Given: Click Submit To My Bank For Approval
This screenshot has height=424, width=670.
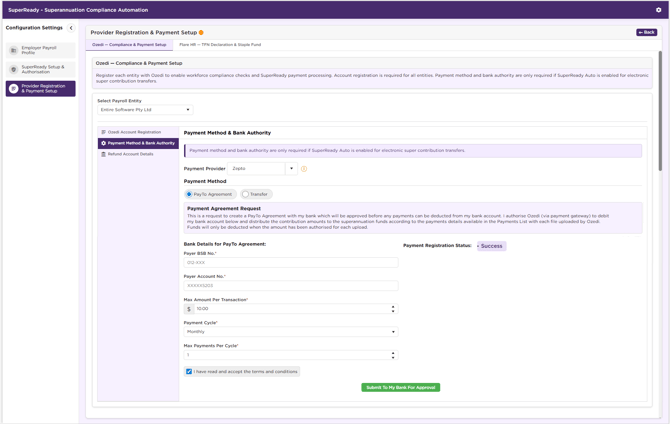Looking at the screenshot, I should pyautogui.click(x=400, y=387).
